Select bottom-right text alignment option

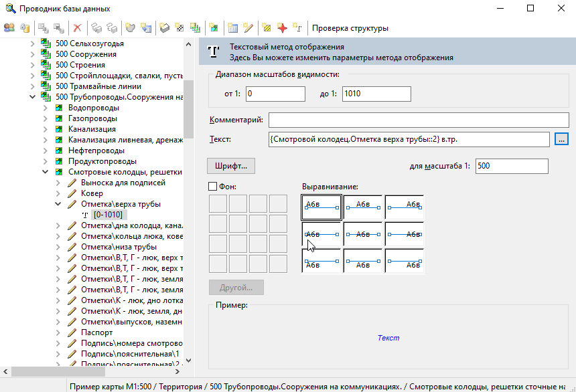405,261
